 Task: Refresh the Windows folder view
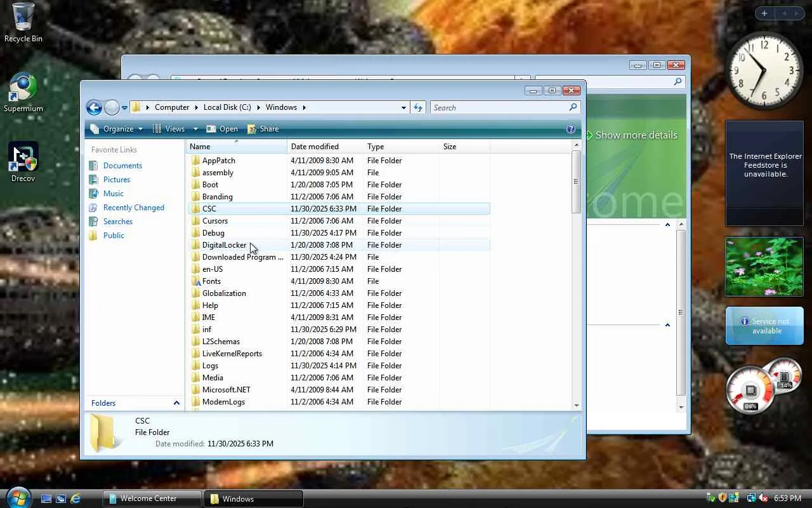(x=418, y=107)
